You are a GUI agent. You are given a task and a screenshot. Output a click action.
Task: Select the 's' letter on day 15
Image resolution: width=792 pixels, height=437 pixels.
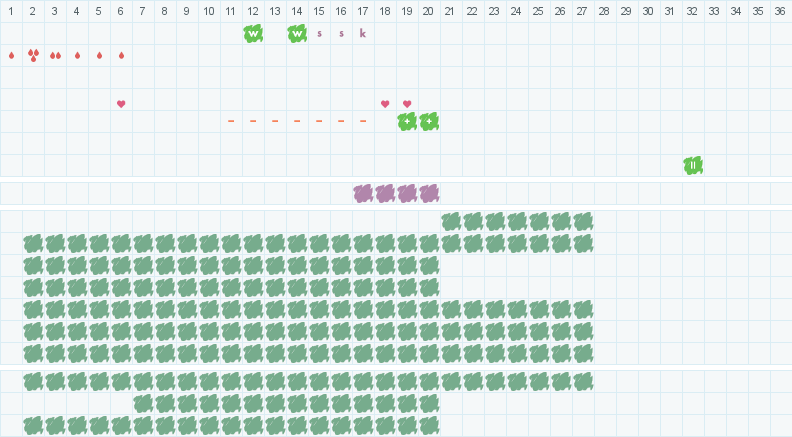pyautogui.click(x=319, y=33)
